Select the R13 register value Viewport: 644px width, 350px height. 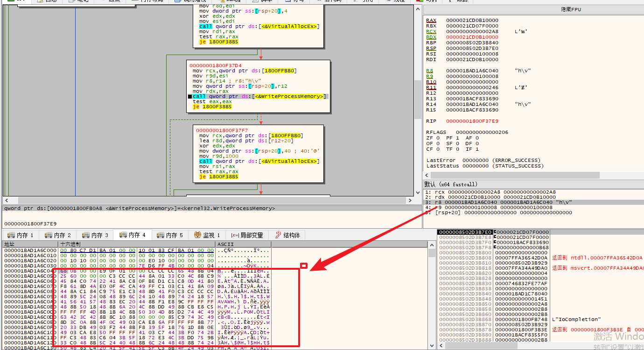[x=472, y=99]
